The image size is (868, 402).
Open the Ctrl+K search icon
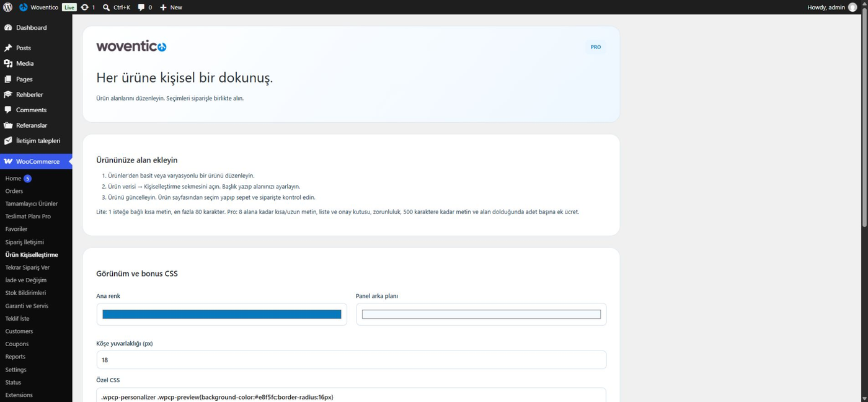coord(106,7)
